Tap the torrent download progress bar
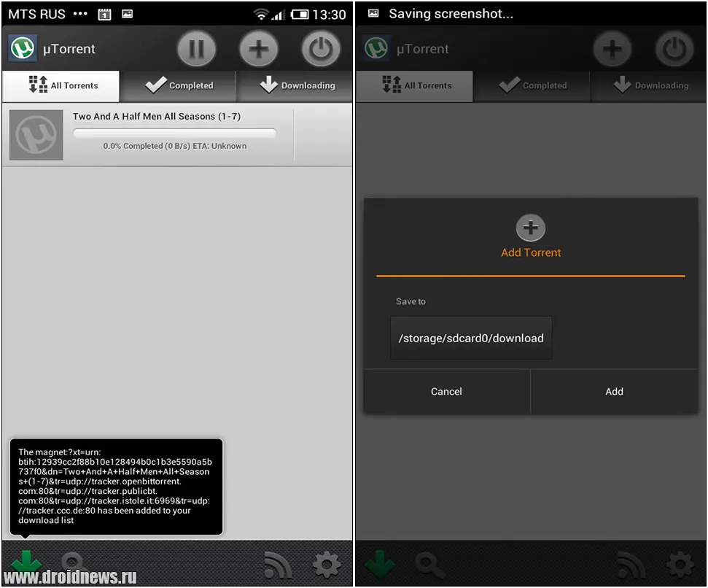This screenshot has height=588, width=708. (175, 133)
